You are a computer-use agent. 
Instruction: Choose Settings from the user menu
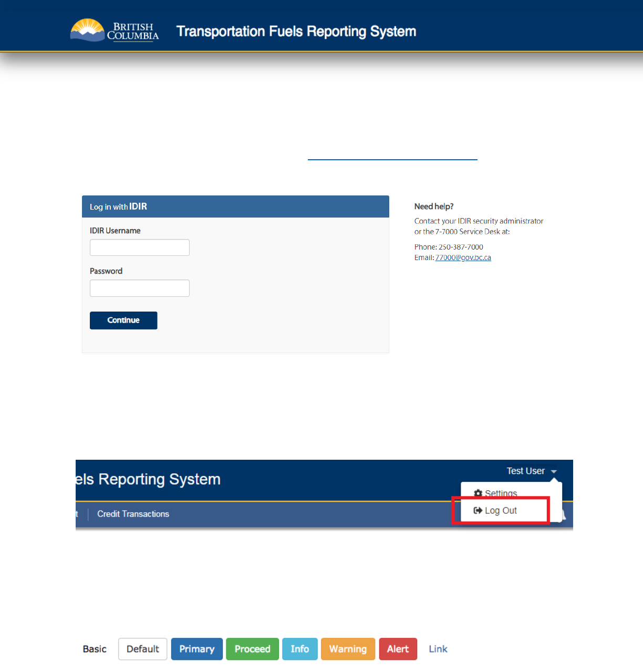coord(495,493)
